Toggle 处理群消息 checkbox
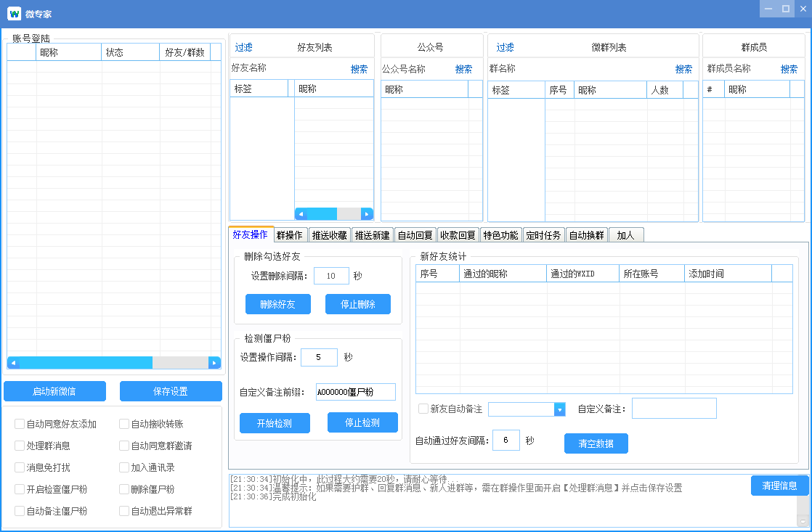 tap(20, 446)
